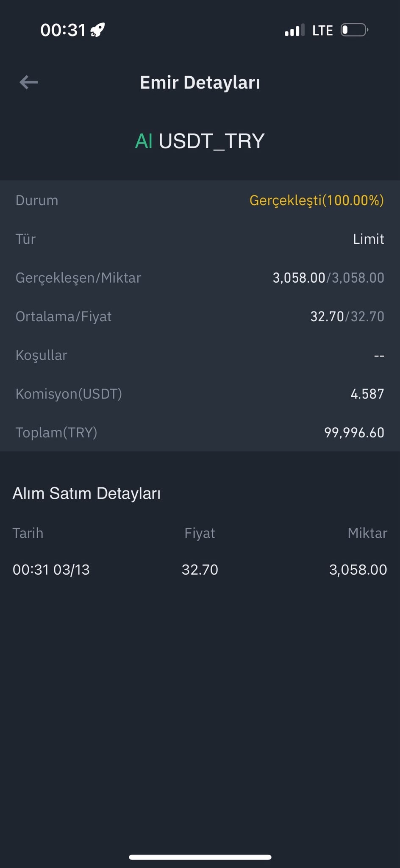Tap the Gerçekleşti(100.00%) status value

317,200
